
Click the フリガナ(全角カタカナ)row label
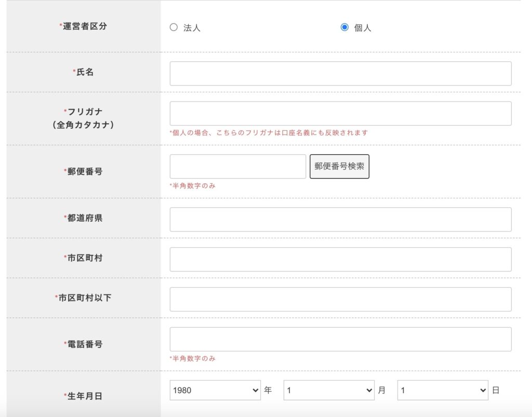coord(84,118)
